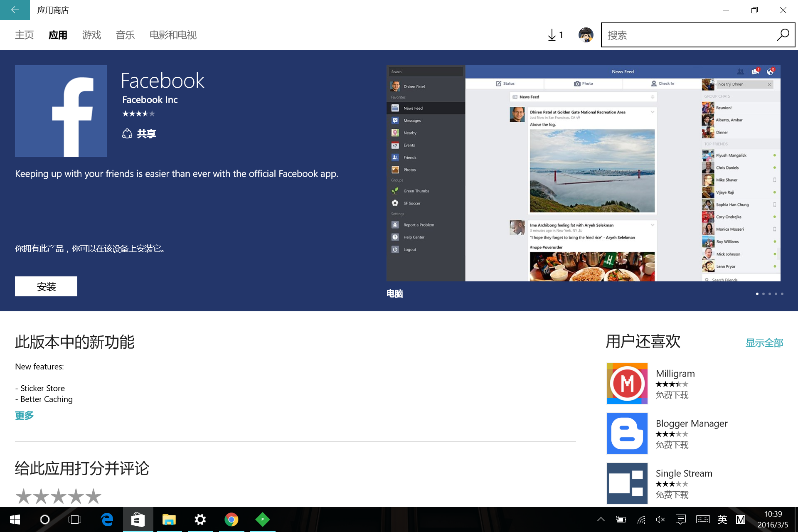The width and height of the screenshot is (798, 532).
Task: Click the Facebook app logo
Action: point(61,111)
